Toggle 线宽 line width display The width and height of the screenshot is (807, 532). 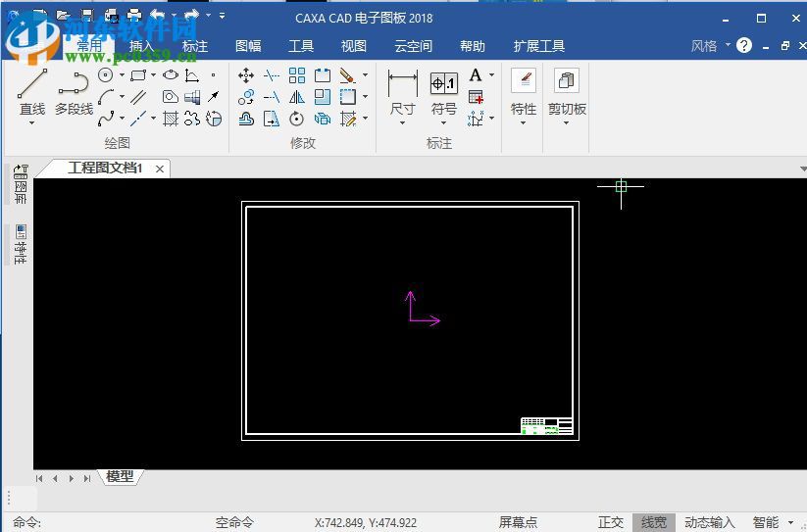click(x=654, y=522)
